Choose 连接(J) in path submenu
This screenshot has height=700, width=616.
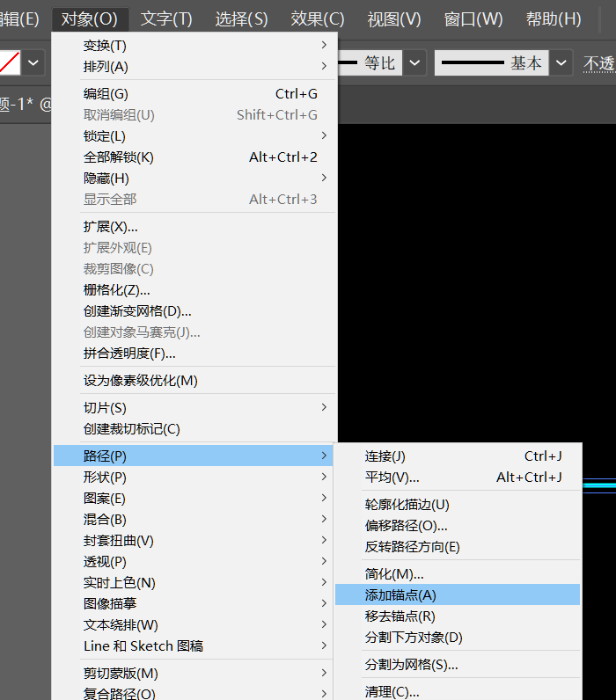tap(458, 456)
